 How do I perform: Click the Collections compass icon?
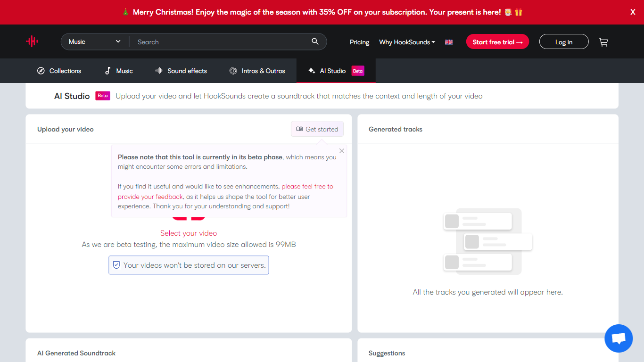[x=41, y=71]
